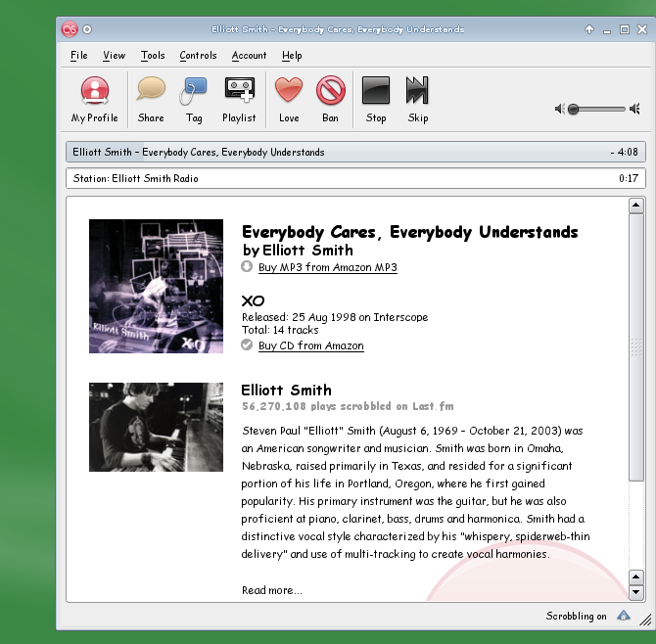Open the Tools menu
Viewport: 656px width, 644px height.
pyautogui.click(x=153, y=55)
